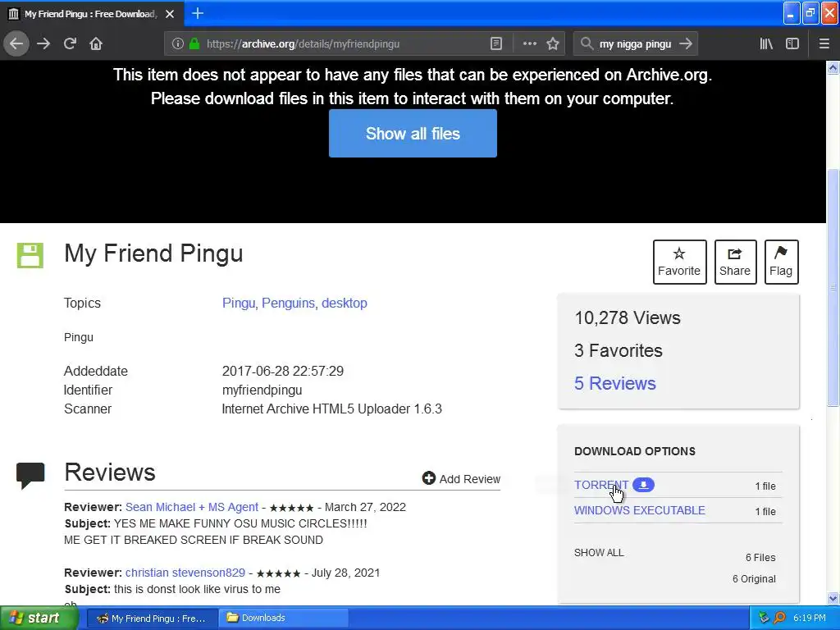The image size is (840, 630).
Task: Select My Friend Pingu taskbar button
Action: (152, 619)
